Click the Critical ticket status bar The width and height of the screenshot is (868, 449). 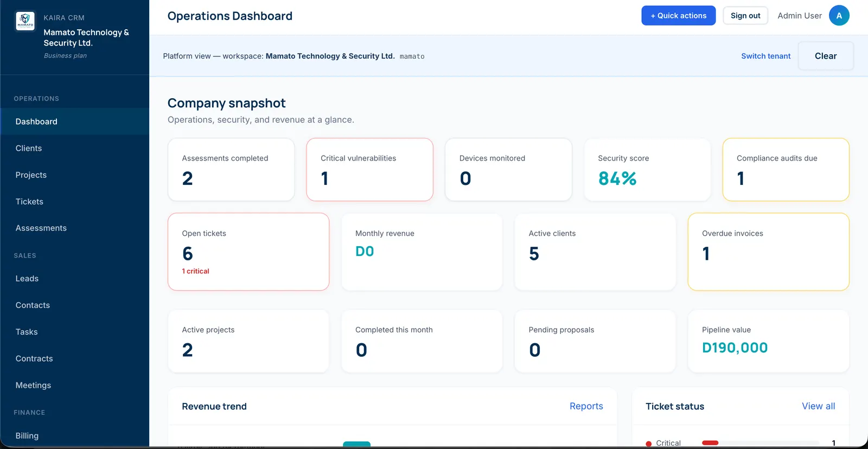pyautogui.click(x=760, y=443)
